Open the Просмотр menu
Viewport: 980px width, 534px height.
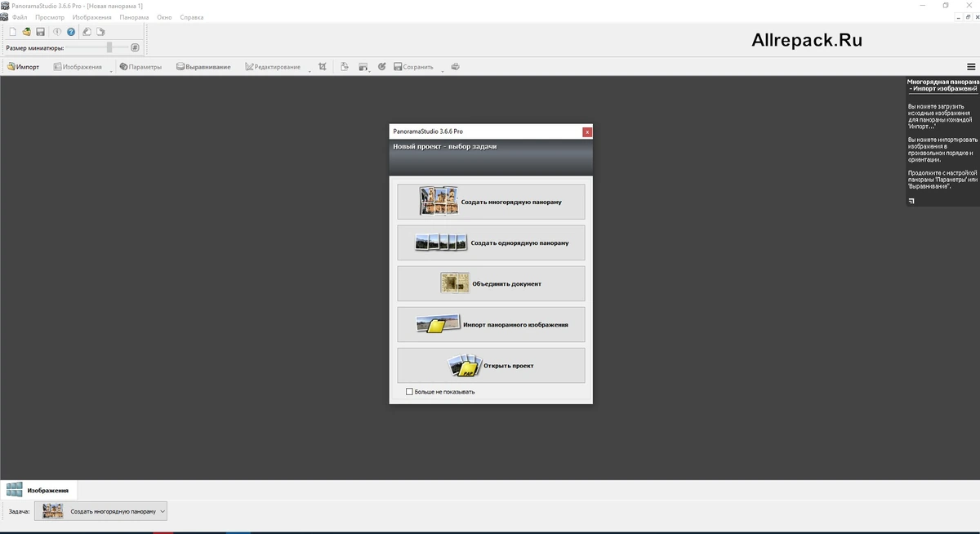[50, 17]
